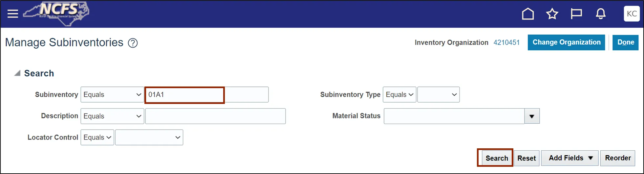Open the Locator Control value dropdown

[149, 137]
